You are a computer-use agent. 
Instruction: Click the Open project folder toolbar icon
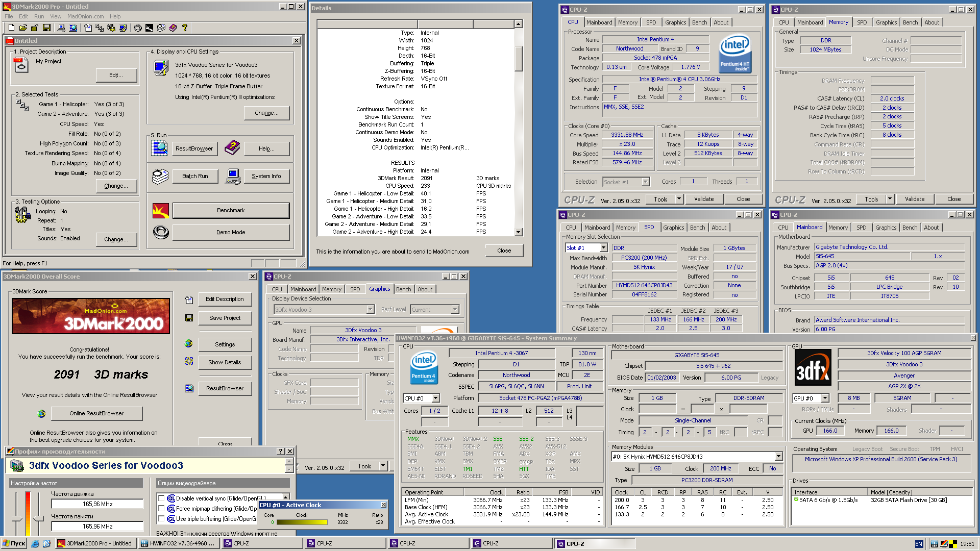click(x=23, y=28)
